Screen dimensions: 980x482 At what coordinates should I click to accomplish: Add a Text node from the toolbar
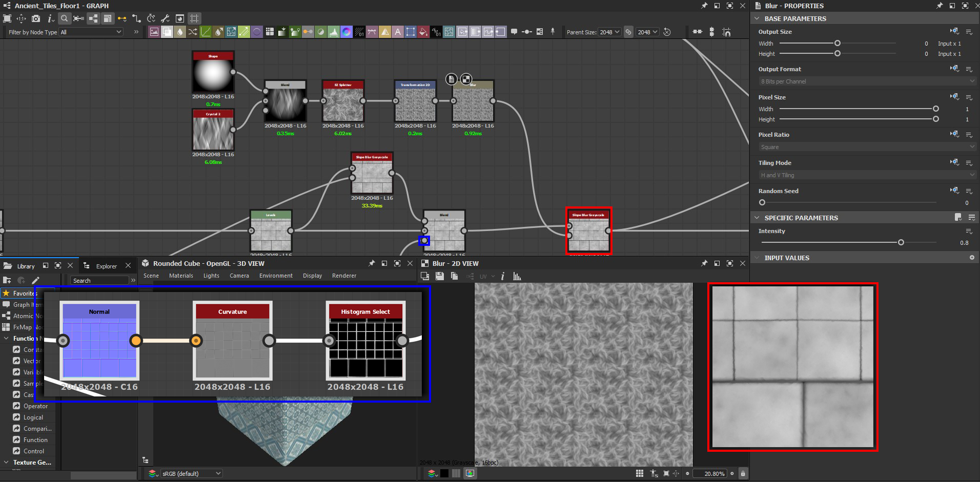pyautogui.click(x=398, y=32)
